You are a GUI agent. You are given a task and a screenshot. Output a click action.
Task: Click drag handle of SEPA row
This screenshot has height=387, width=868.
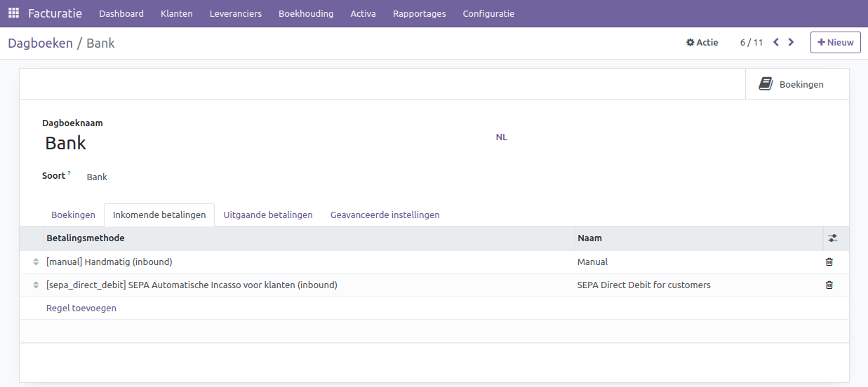pyautogui.click(x=36, y=285)
